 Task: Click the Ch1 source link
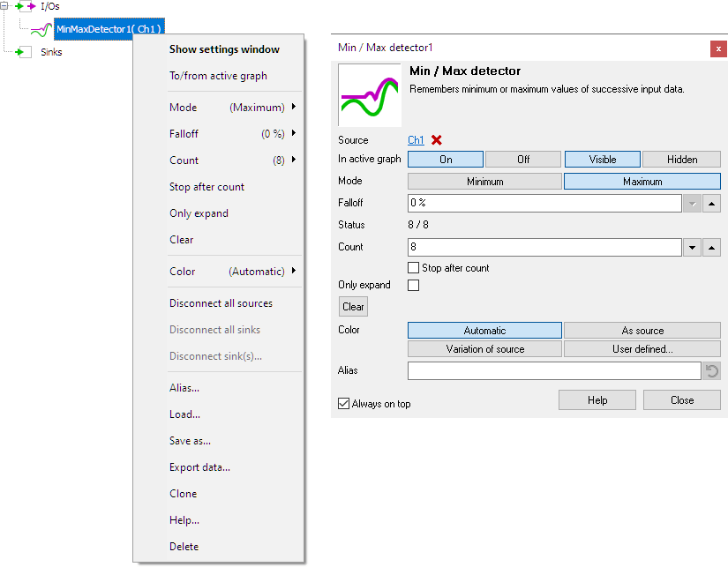pyautogui.click(x=413, y=139)
